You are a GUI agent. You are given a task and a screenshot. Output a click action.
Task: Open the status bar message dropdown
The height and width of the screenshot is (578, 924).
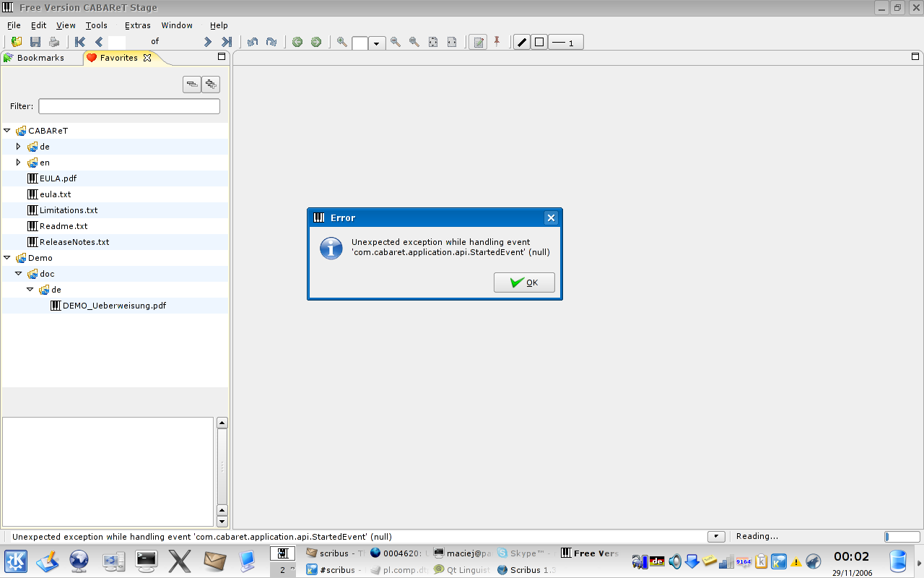(716, 537)
